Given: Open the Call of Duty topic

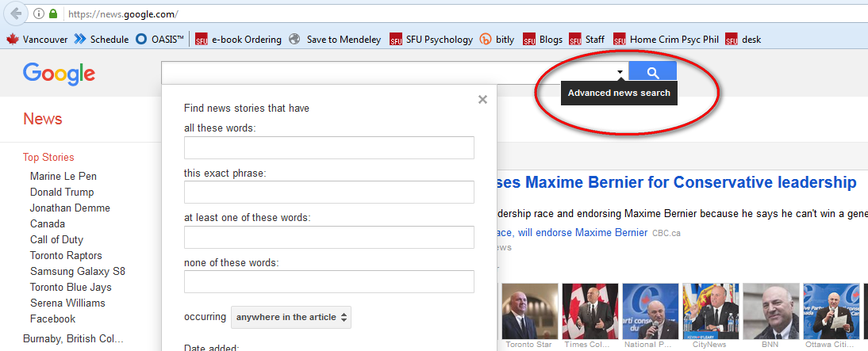Looking at the screenshot, I should pos(56,240).
